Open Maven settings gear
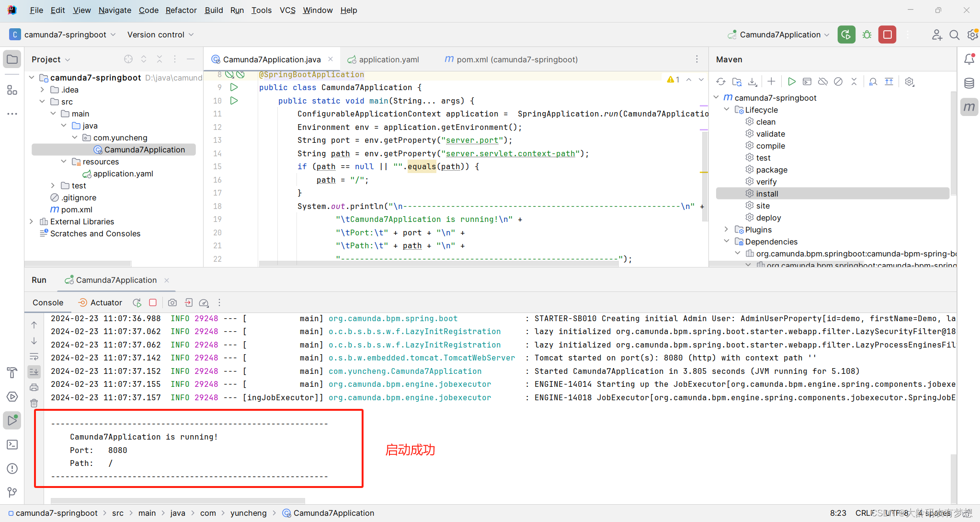Screen dimensions: 980x522 click(910, 82)
